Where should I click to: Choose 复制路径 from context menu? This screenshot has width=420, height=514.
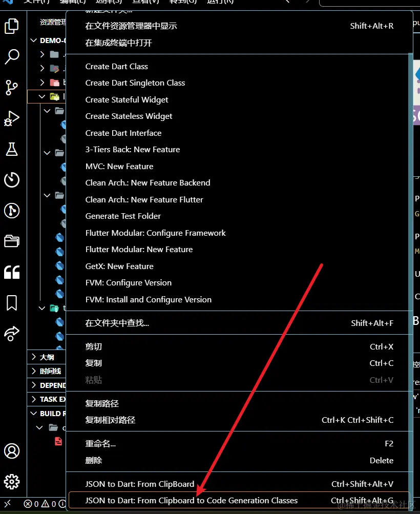(x=239, y=403)
